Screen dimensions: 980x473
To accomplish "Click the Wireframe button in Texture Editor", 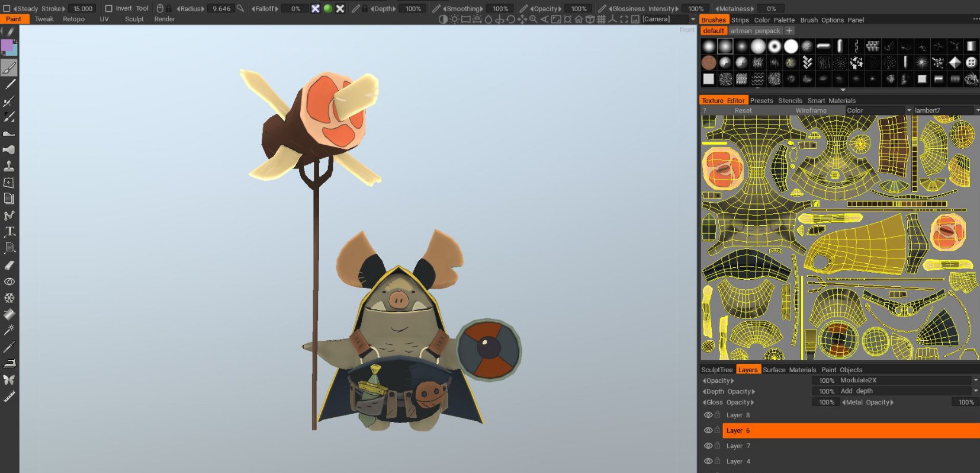I will coord(811,110).
